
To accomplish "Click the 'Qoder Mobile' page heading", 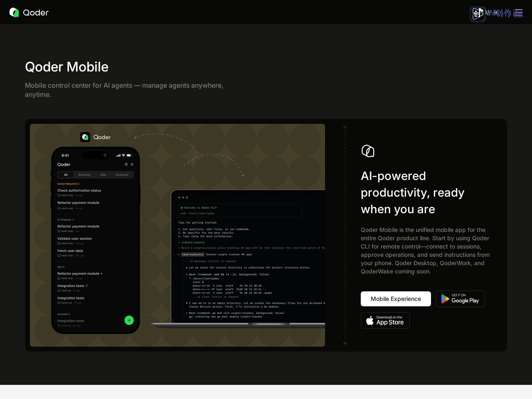I will click(66, 67).
